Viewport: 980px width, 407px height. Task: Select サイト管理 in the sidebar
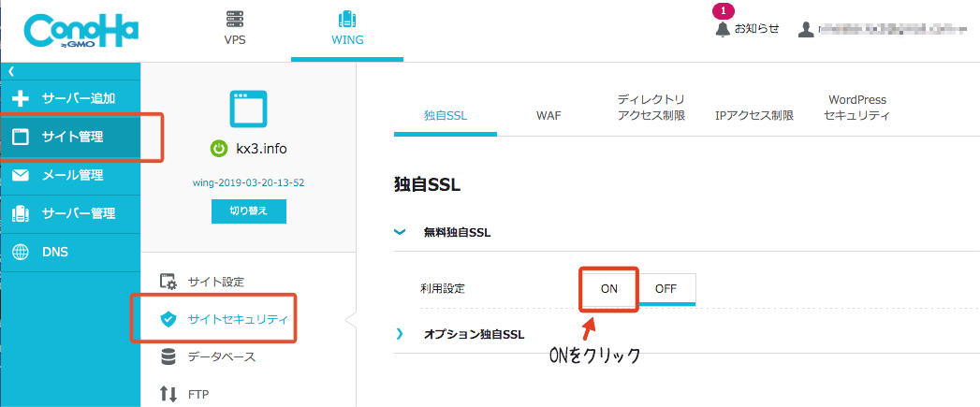coord(70,137)
